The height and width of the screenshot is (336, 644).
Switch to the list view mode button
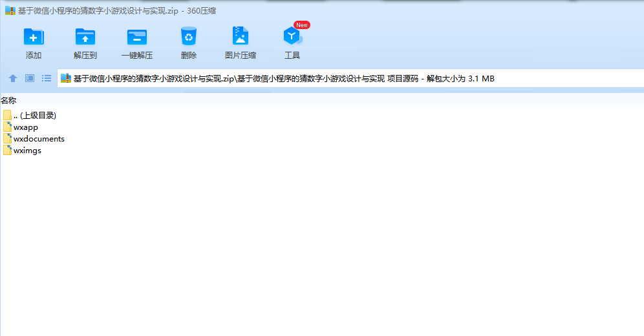point(47,78)
